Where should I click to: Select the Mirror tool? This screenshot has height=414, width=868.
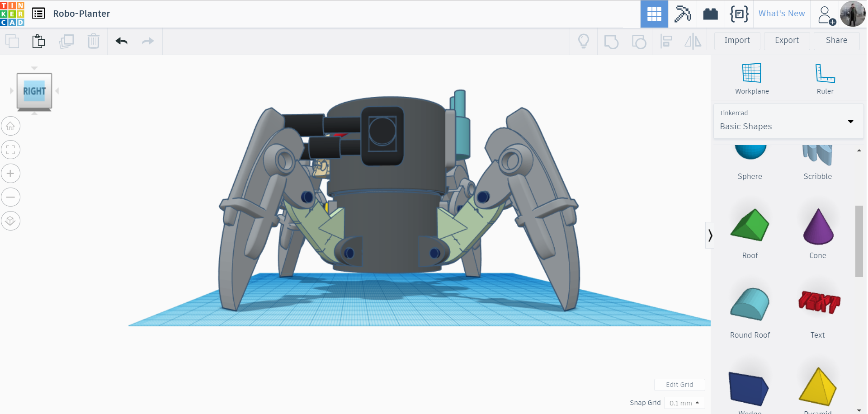[x=693, y=42]
